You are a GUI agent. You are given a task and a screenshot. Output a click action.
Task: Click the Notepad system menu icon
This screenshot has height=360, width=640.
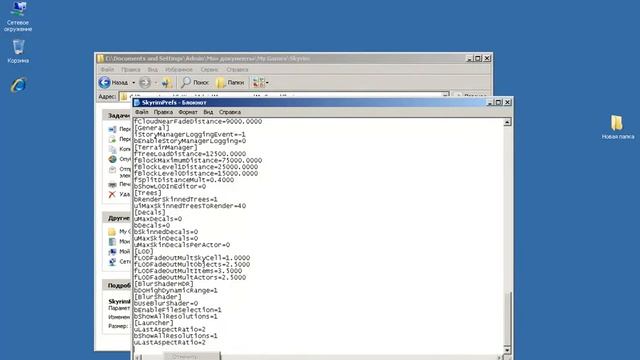tap(137, 102)
